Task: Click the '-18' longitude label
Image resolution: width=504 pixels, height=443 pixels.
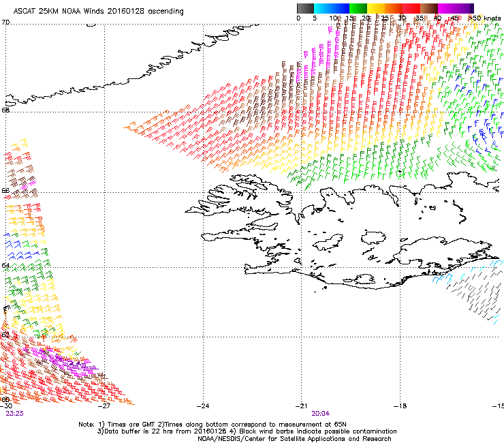Action: tap(400, 406)
